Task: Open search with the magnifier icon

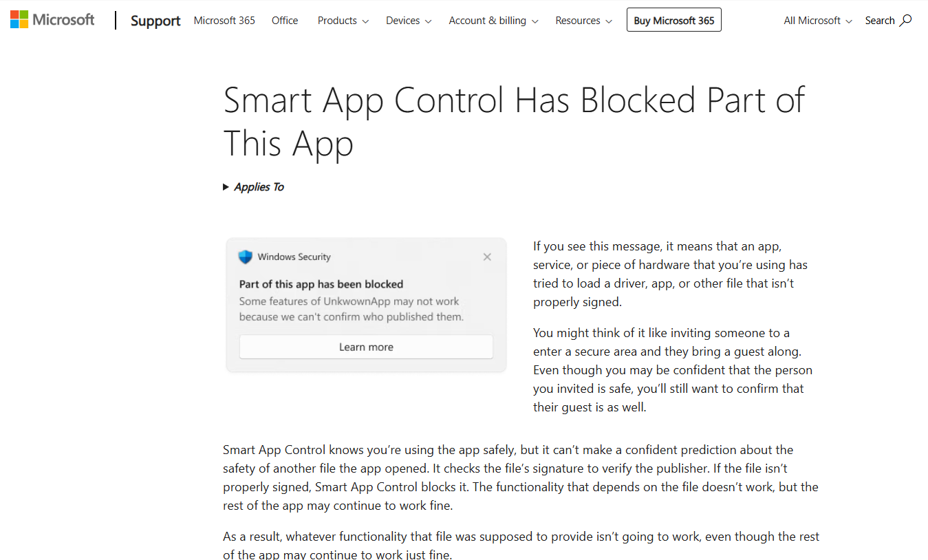Action: tap(907, 20)
